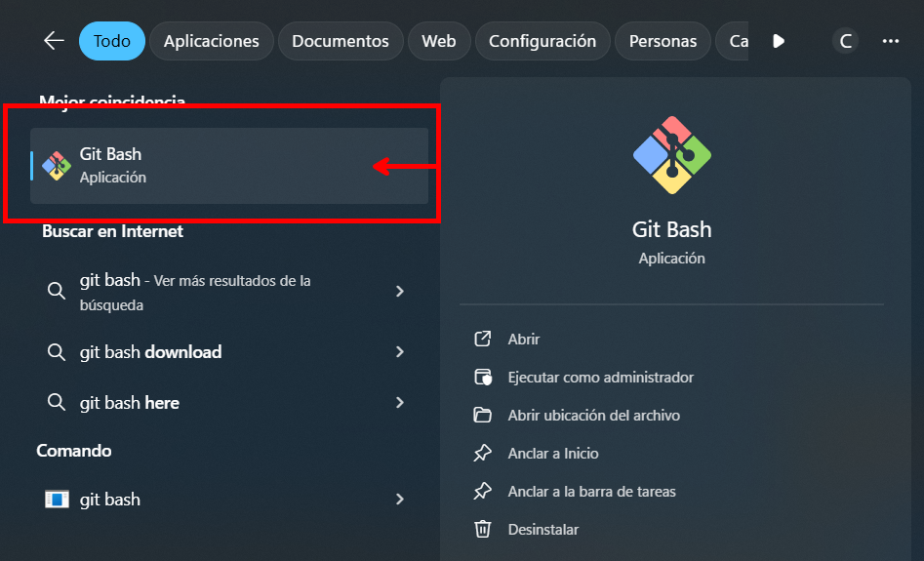Choose Anclar a la barra de tareas
Screen dimensions: 924x561
point(591,492)
